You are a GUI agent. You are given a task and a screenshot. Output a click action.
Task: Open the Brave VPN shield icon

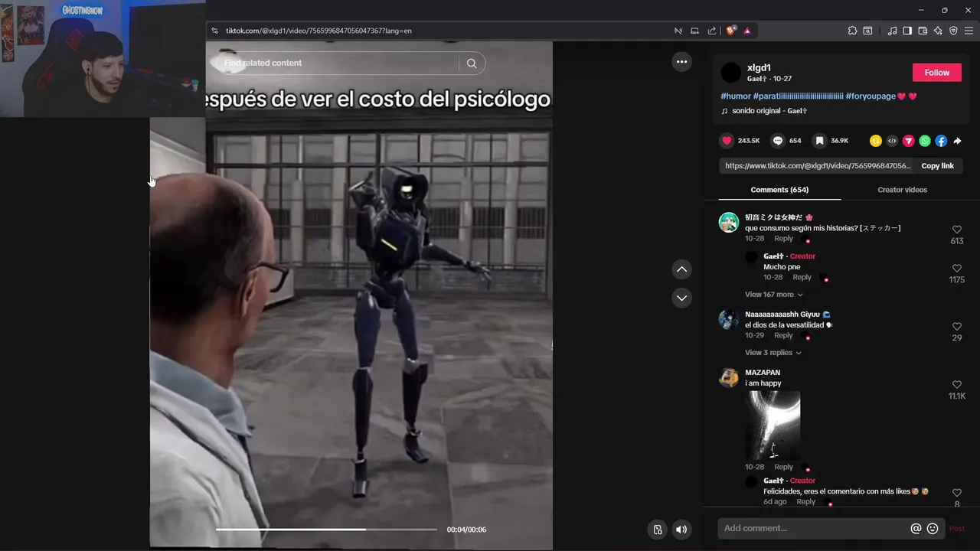[953, 31]
